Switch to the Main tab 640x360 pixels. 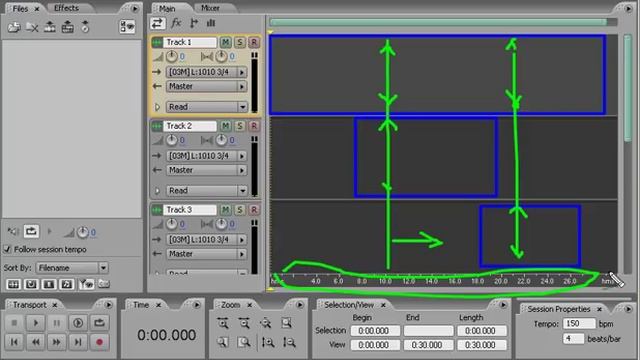pyautogui.click(x=167, y=8)
